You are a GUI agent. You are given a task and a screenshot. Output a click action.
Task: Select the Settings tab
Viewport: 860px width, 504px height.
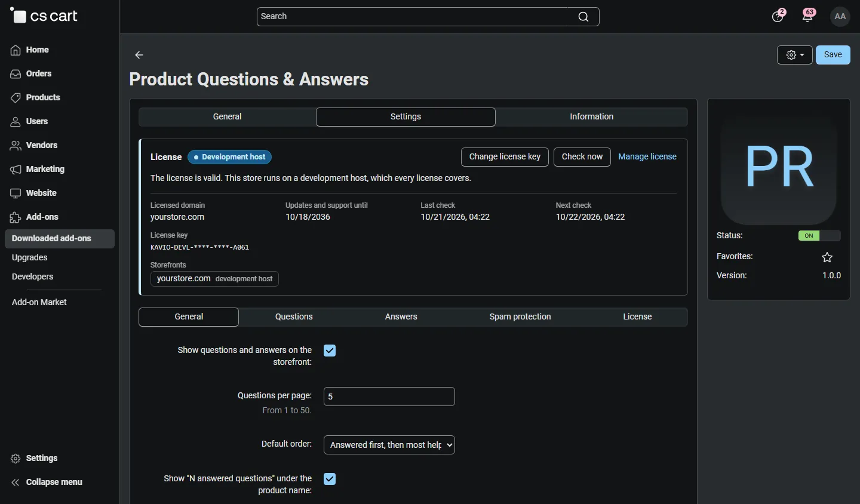click(406, 117)
